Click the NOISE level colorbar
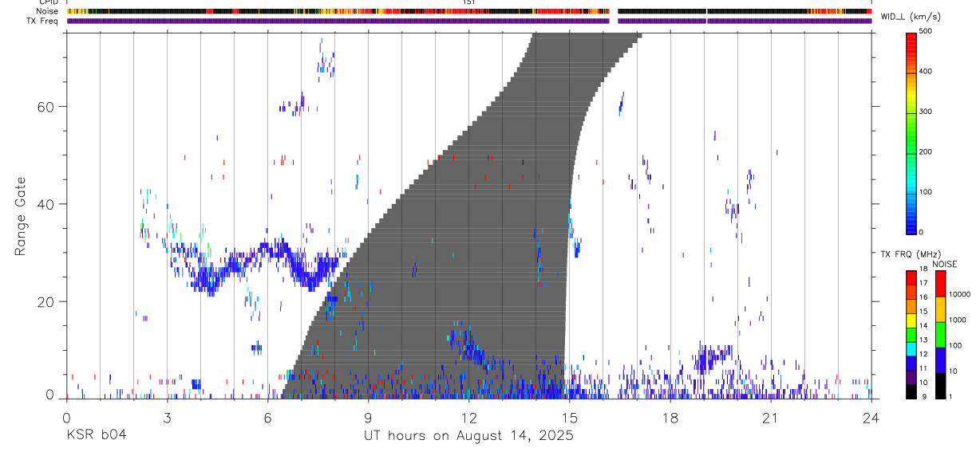This screenshot has width=980, height=452. point(941,334)
